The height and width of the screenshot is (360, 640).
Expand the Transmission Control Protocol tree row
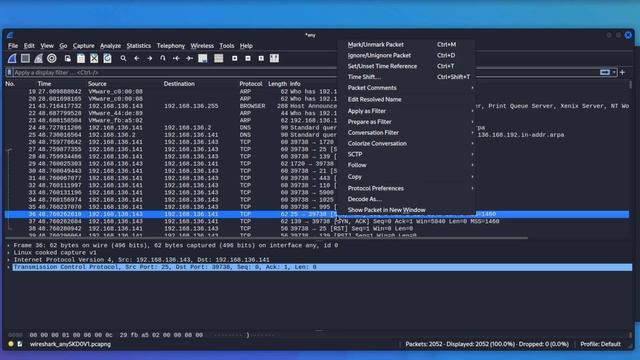(x=9, y=267)
